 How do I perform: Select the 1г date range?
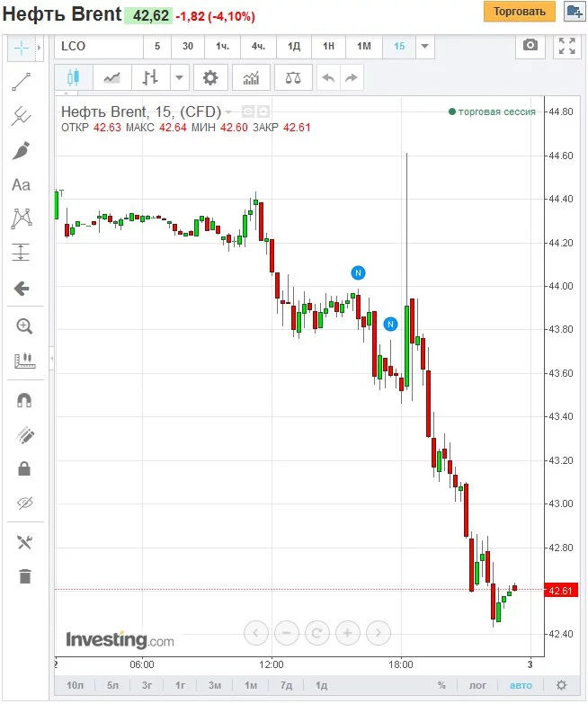coord(181,686)
